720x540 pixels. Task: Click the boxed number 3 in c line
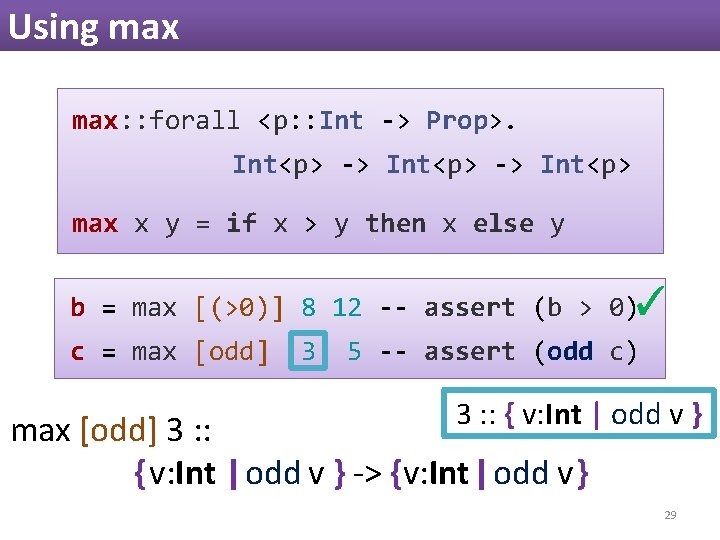point(308,351)
